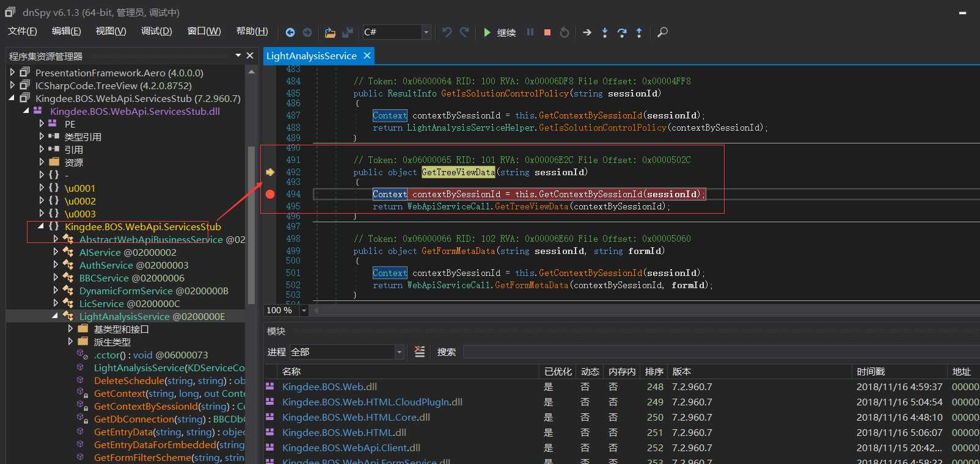Restart the debugging session
Image resolution: width=980 pixels, height=464 pixels.
[x=565, y=32]
